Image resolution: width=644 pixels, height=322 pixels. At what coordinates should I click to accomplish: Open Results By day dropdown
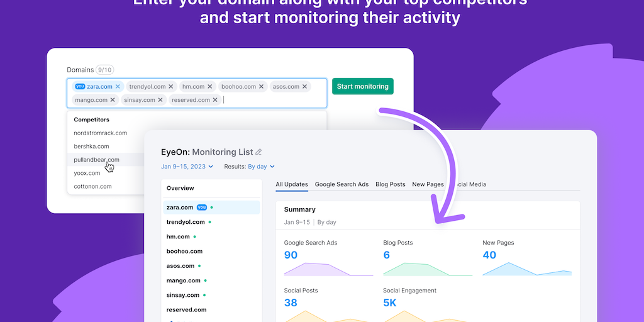[x=261, y=166]
